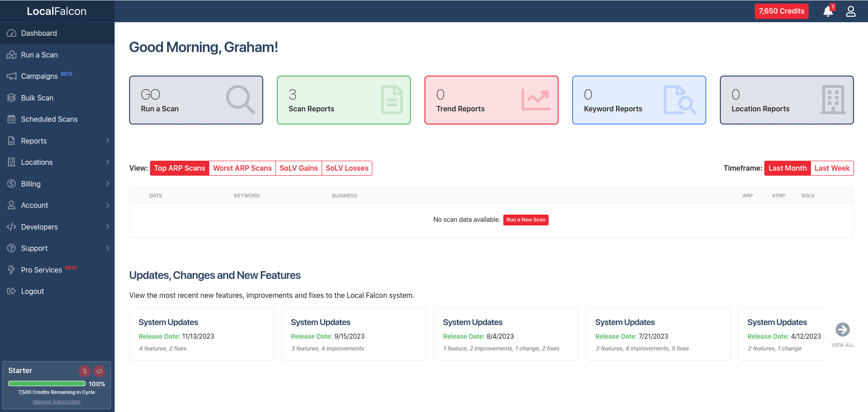The image size is (868, 412).
Task: Expand the Billing sidebar section
Action: pos(30,184)
